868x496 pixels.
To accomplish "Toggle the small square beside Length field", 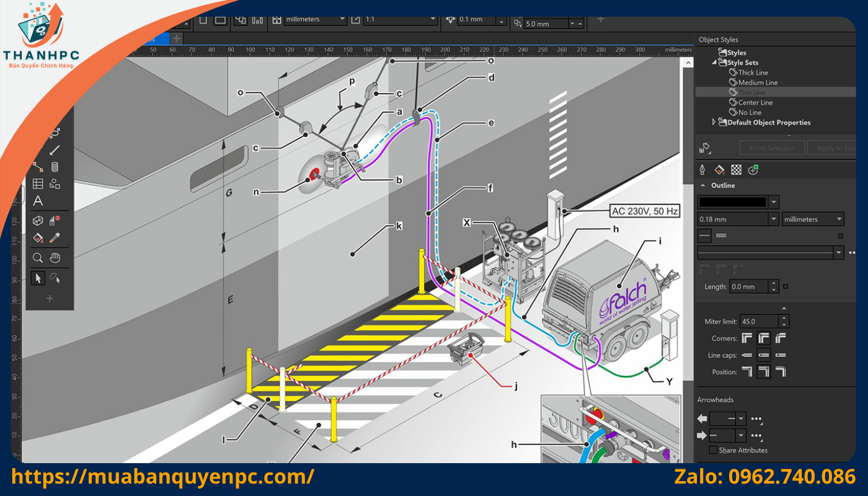I will pyautogui.click(x=786, y=286).
